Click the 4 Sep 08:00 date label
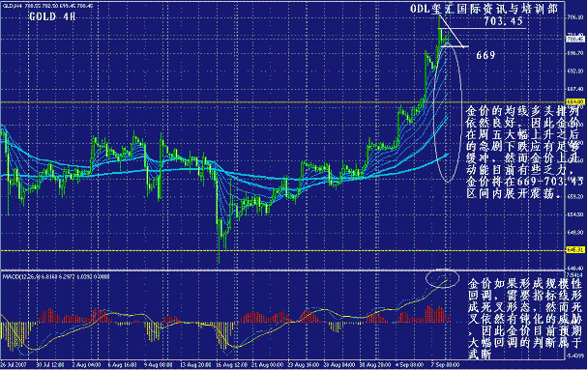Image resolution: width=588 pixels, height=370 pixels. 410,365
